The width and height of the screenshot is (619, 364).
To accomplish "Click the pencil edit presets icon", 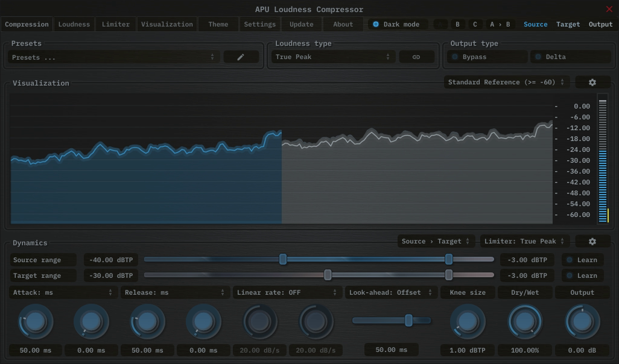I will (x=241, y=57).
